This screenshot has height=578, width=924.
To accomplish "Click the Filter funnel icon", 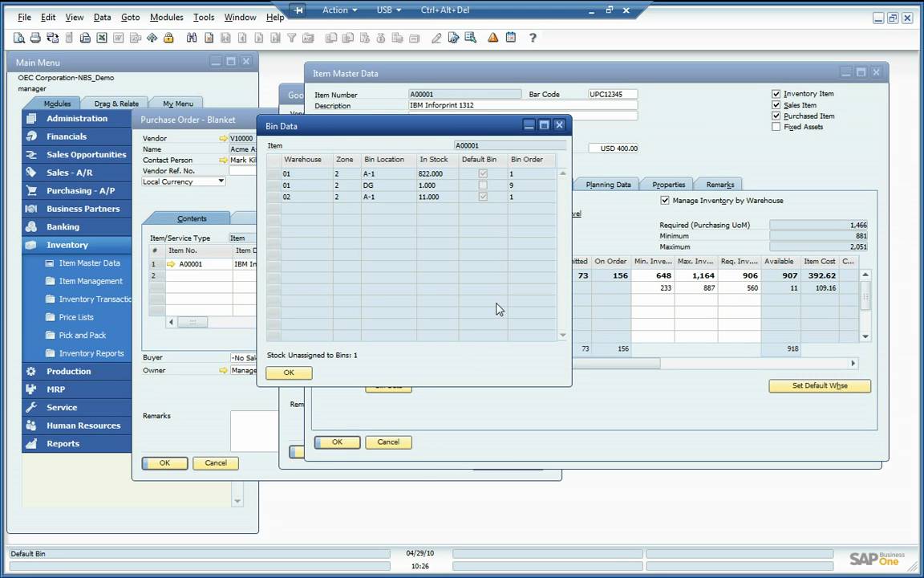I will [292, 38].
